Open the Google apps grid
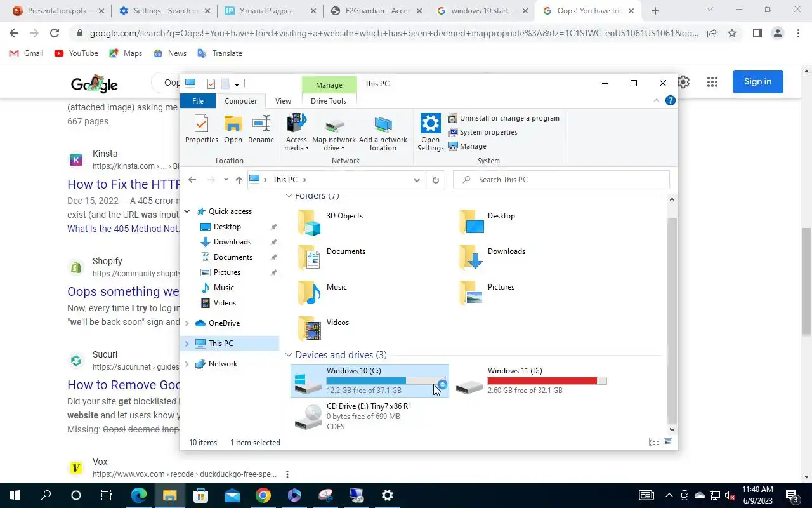Image resolution: width=812 pixels, height=508 pixels. point(712,82)
